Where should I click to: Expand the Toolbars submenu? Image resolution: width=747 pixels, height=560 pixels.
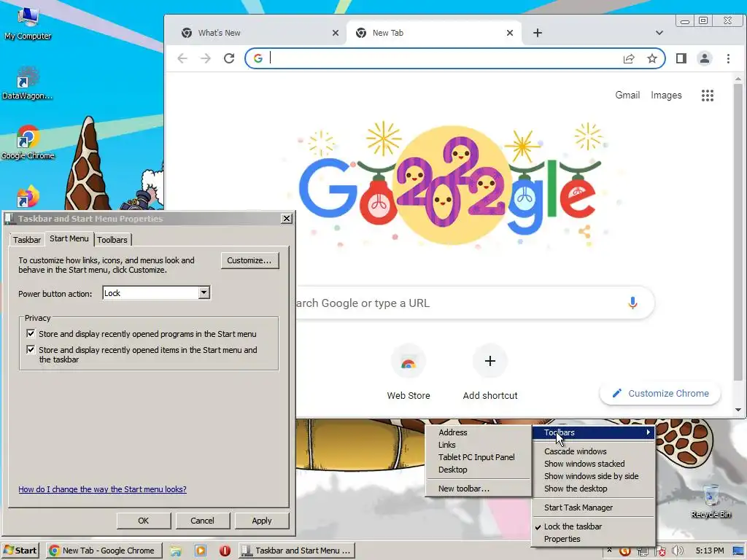(x=594, y=432)
